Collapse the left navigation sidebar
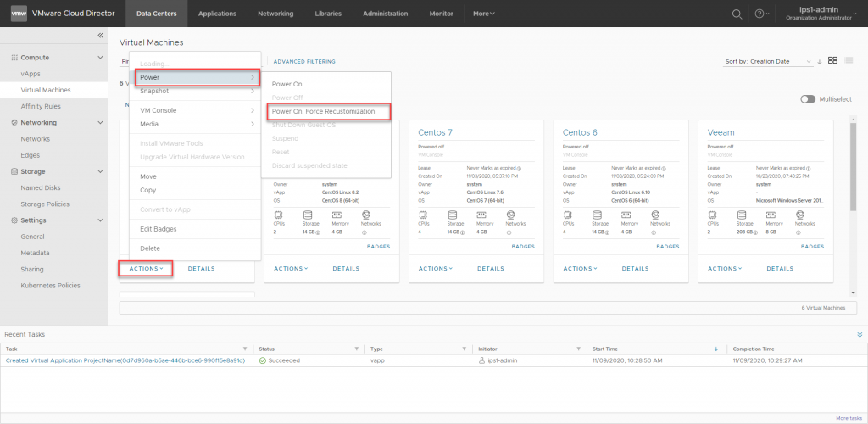The width and height of the screenshot is (868, 424). point(100,35)
